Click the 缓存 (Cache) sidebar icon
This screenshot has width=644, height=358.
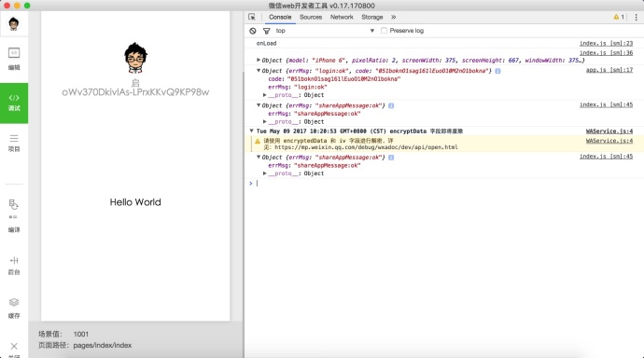coord(14,309)
